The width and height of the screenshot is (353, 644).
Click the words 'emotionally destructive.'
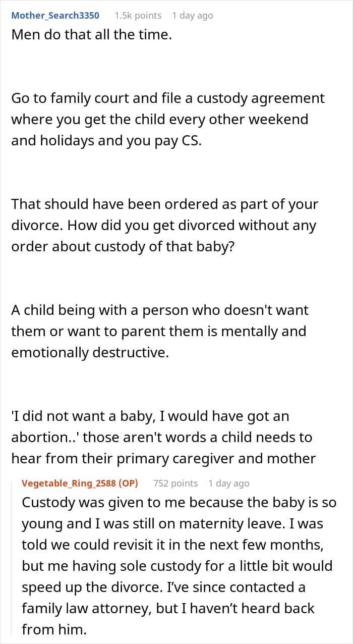point(90,352)
